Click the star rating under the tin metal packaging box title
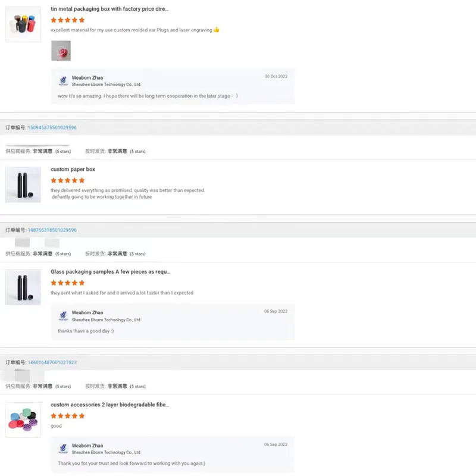The width and height of the screenshot is (476, 476). [68, 20]
